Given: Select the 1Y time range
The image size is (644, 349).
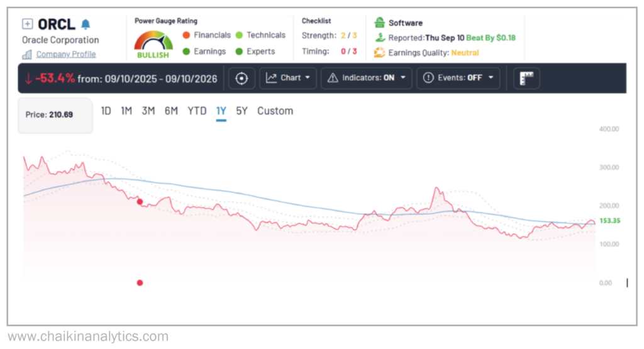Looking at the screenshot, I should tap(221, 111).
